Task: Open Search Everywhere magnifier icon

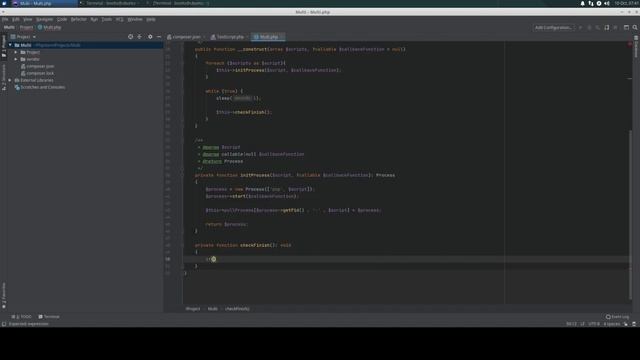Action: [x=635, y=27]
